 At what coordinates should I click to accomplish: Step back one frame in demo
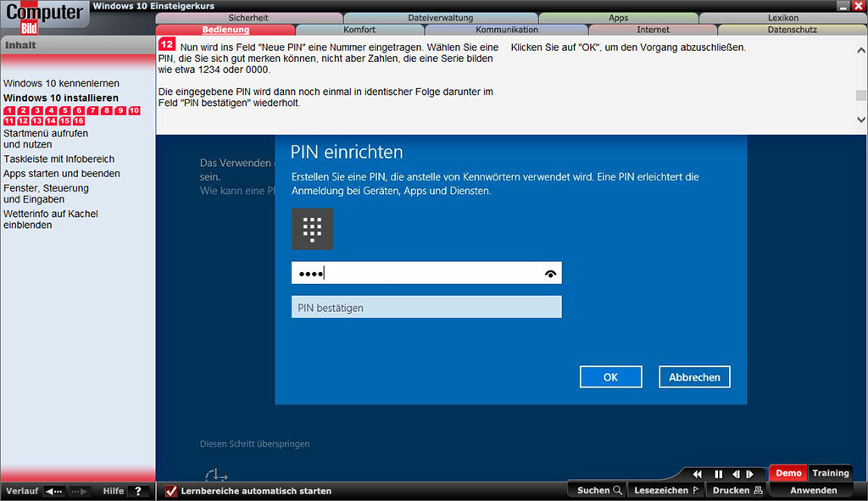click(x=736, y=474)
